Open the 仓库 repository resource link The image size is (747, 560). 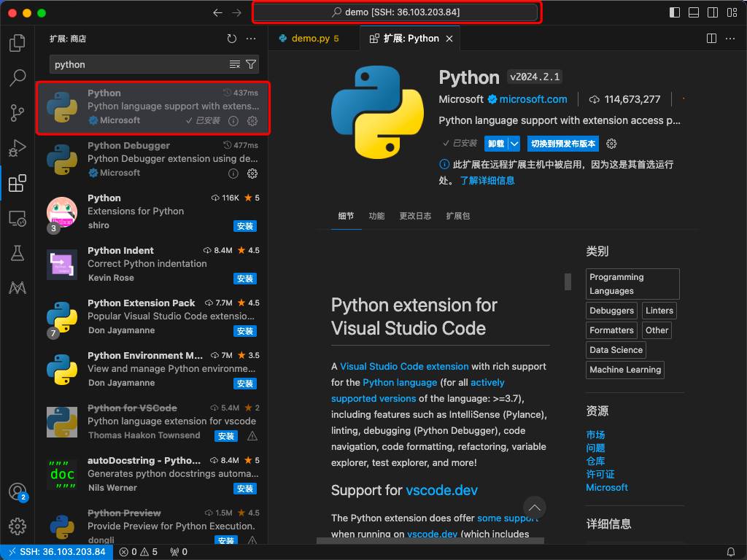point(595,461)
